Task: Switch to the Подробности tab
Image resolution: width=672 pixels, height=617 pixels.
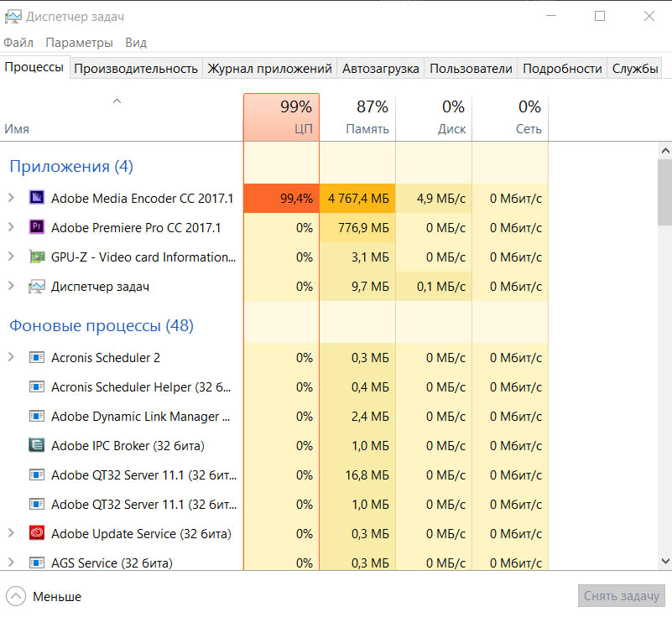Action: pos(562,69)
